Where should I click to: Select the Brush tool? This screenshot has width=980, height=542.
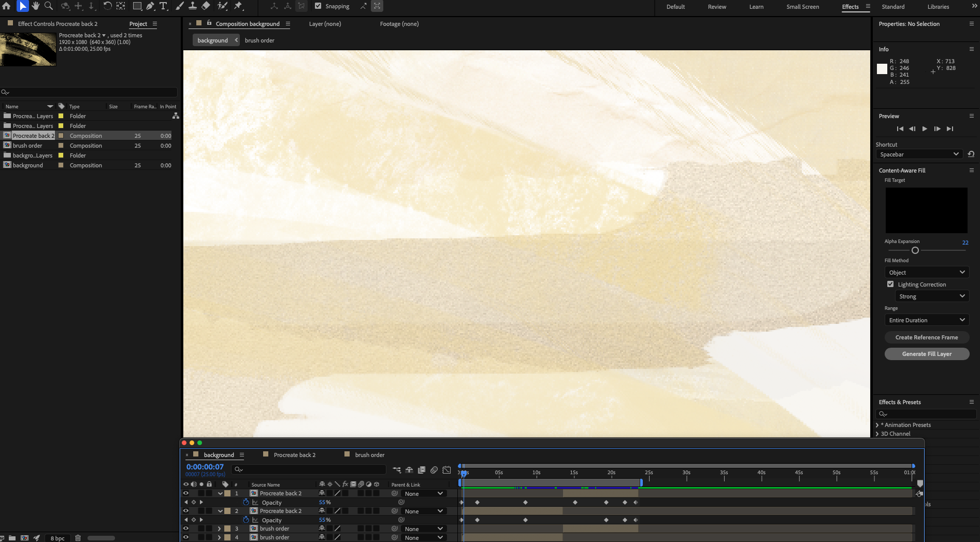point(180,6)
